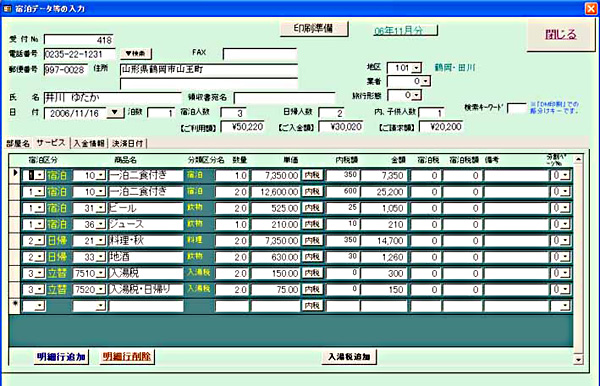Click the 郵便番号 field 997-0028
The image size is (600, 386).
pos(66,70)
